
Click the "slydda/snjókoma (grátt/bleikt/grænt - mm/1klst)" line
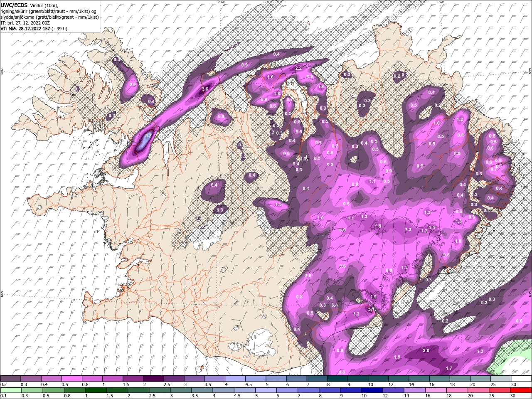pos(49,17)
